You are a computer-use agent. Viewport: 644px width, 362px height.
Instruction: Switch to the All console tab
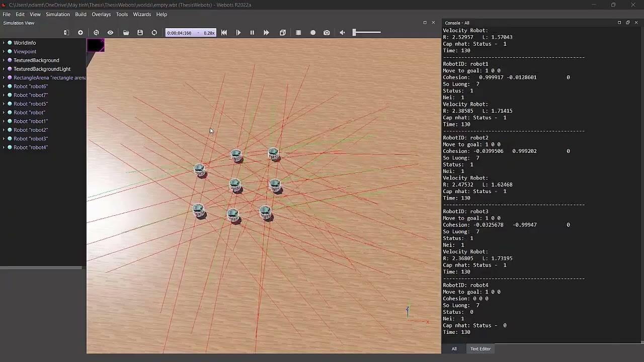[454, 348]
